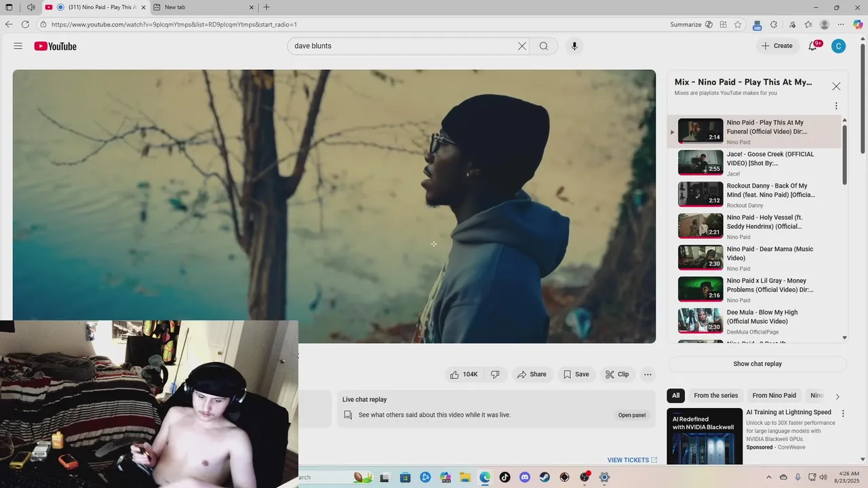This screenshot has height=488, width=868.
Task: Open YouTube notifications bell
Action: 813,46
